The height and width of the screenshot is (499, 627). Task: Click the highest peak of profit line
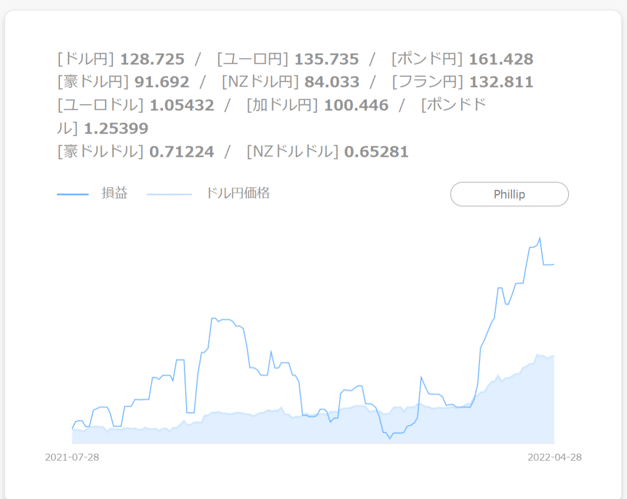[540, 238]
